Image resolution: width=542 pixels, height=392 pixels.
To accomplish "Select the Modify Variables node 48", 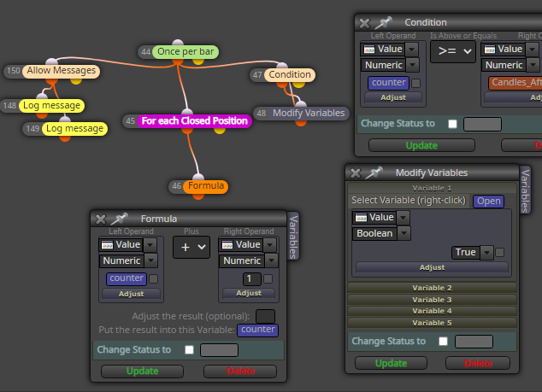I will pyautogui.click(x=309, y=114).
